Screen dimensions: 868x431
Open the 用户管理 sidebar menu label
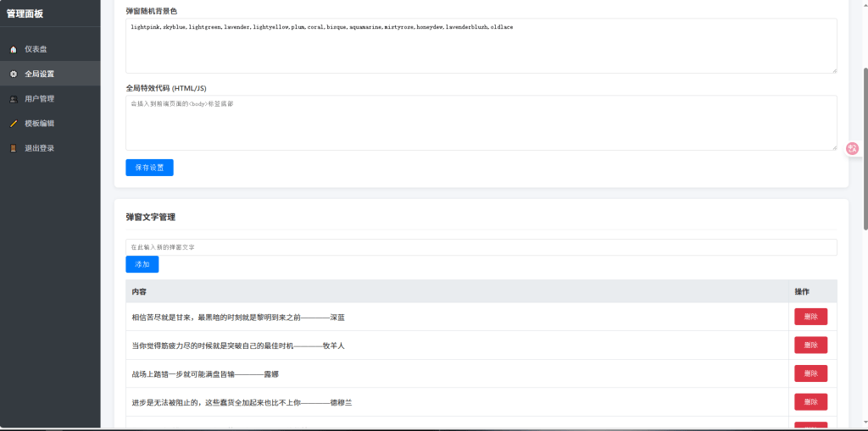tap(40, 99)
